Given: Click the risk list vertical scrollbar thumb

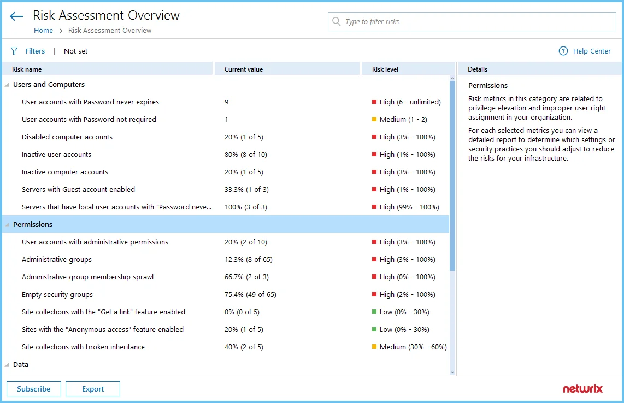Looking at the screenshot, I should pyautogui.click(x=452, y=175).
